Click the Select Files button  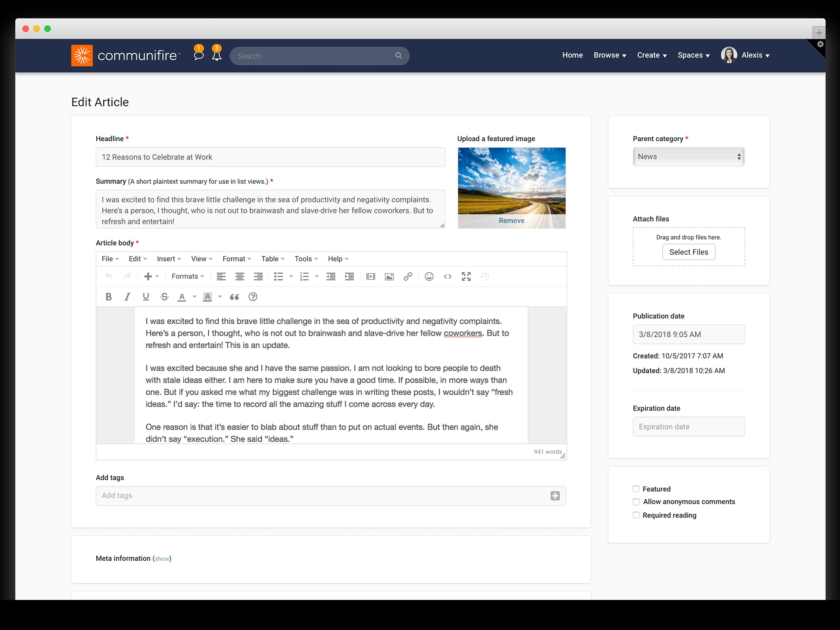pos(689,252)
